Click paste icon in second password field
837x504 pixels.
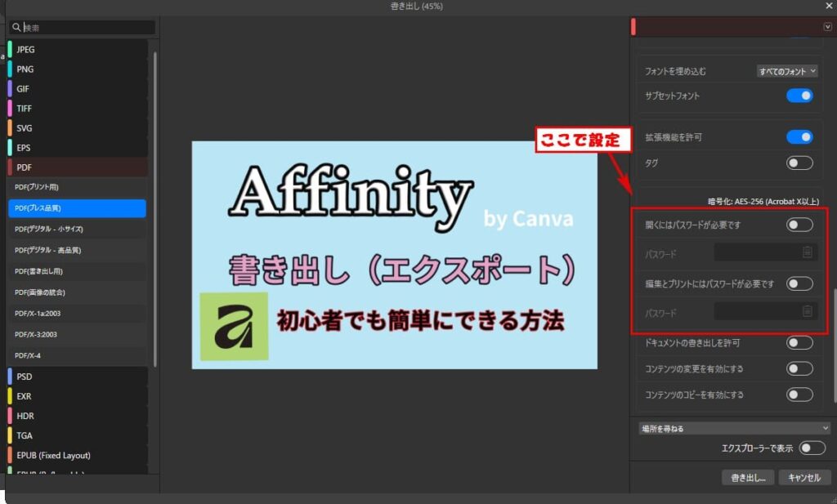tap(807, 311)
